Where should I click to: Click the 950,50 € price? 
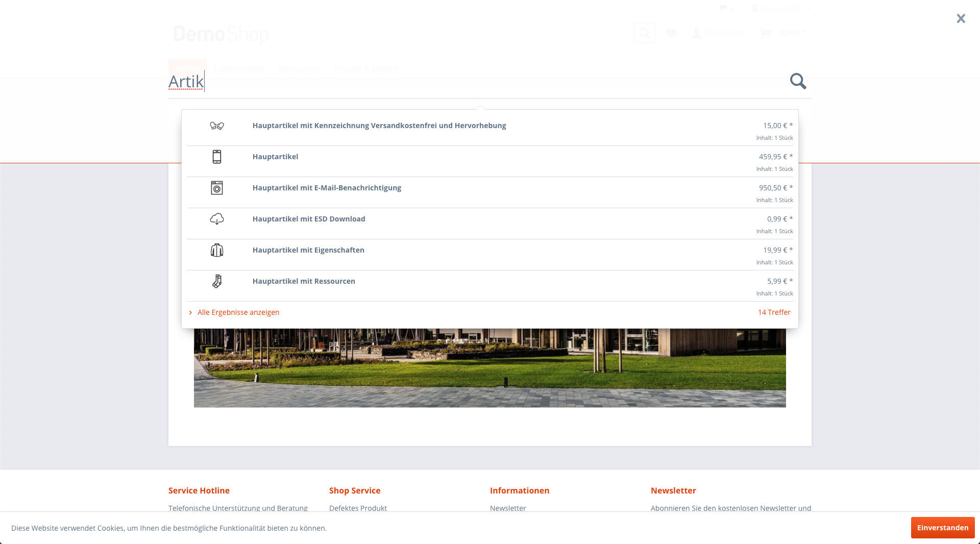pyautogui.click(x=776, y=188)
